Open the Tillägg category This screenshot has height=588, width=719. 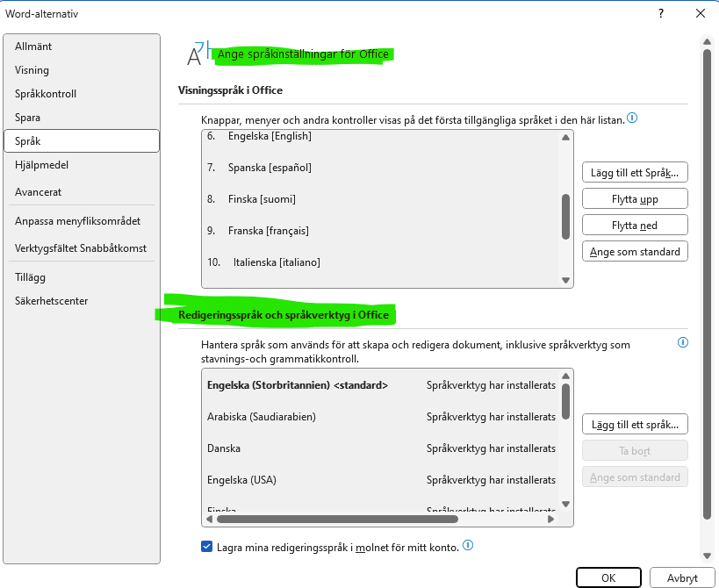click(82, 277)
